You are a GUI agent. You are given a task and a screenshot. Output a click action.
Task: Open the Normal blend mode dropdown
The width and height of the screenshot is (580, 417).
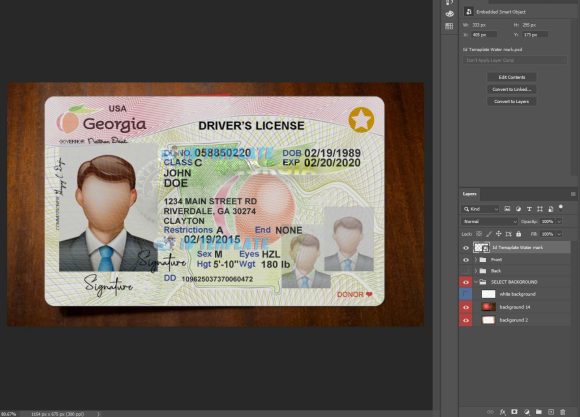coord(489,222)
